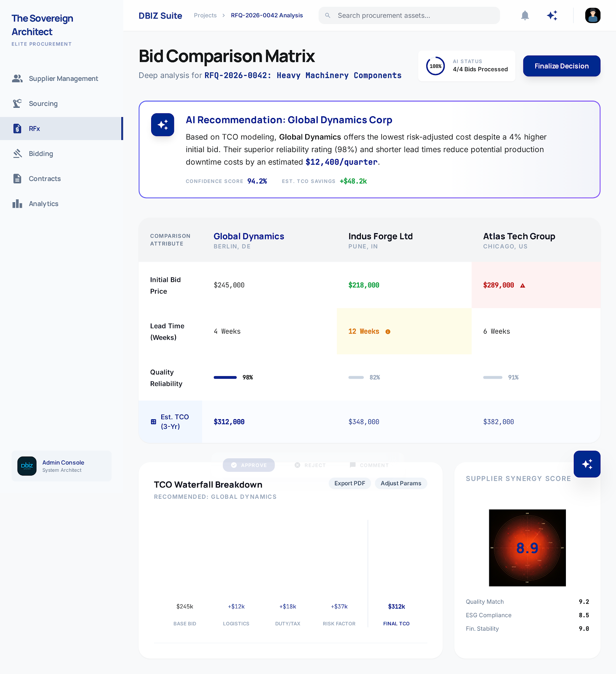616x674 pixels.
Task: Focus the Search procurement assets field
Action: click(409, 16)
